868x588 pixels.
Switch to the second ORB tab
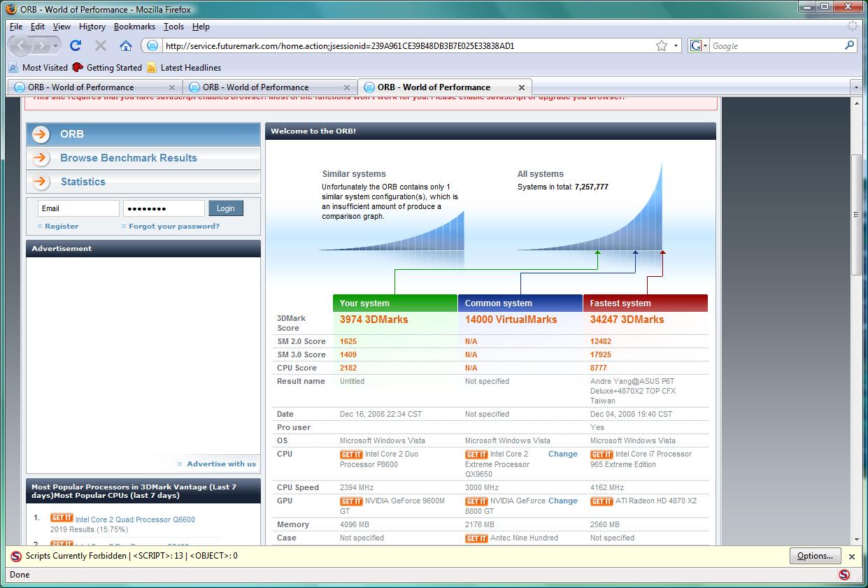click(270, 87)
